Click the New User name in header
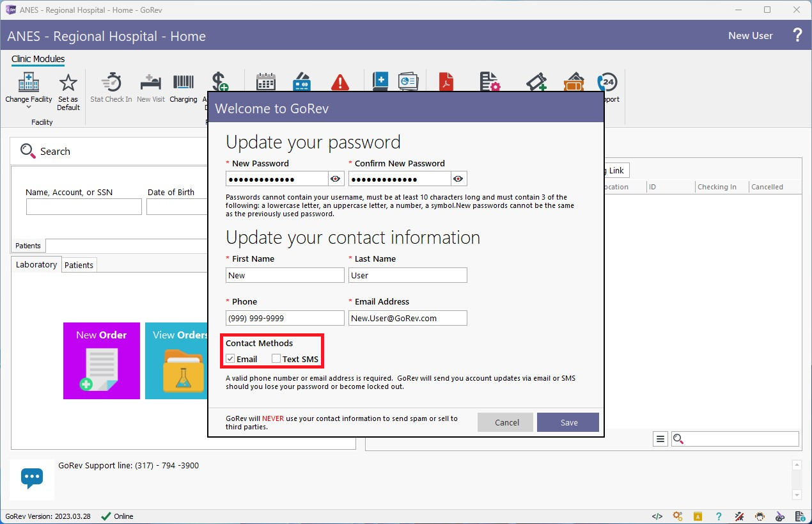The height and width of the screenshot is (524, 812). point(751,36)
